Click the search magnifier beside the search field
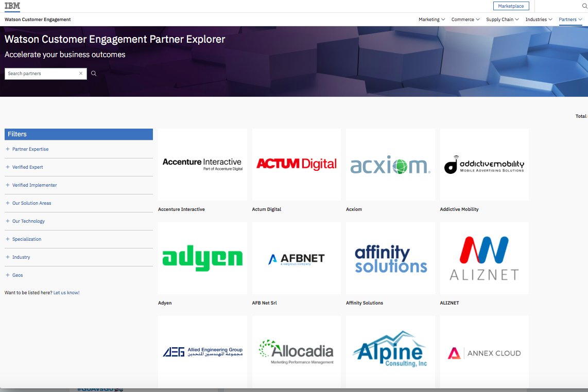The height and width of the screenshot is (392, 588). 93,73
